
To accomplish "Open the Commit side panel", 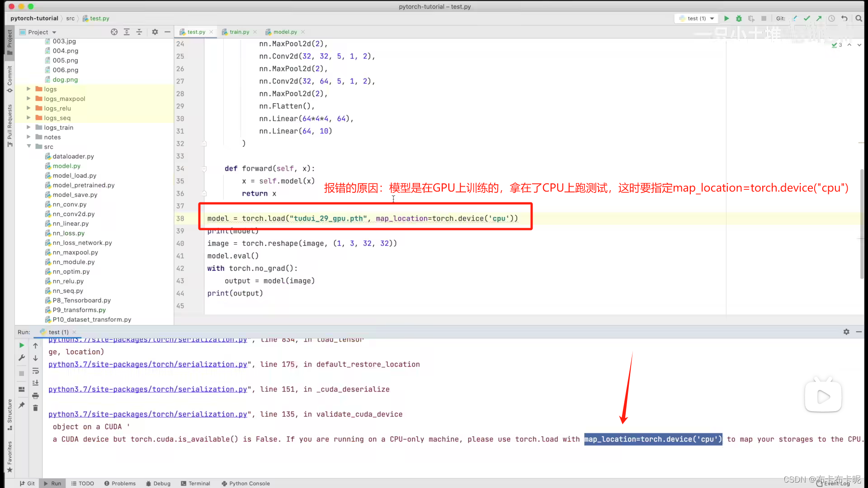I will tap(9, 80).
